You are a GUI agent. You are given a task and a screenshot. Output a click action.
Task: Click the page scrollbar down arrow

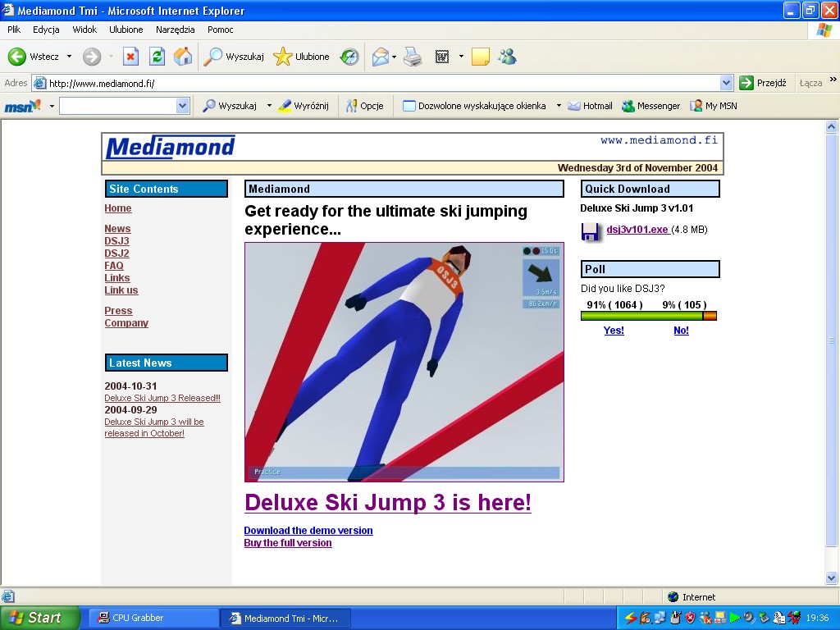(832, 577)
